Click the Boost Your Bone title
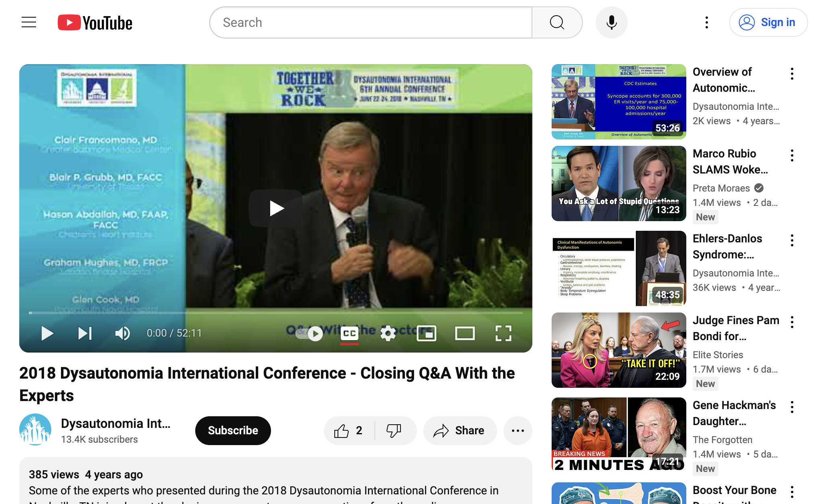821x504 pixels. [x=734, y=494]
